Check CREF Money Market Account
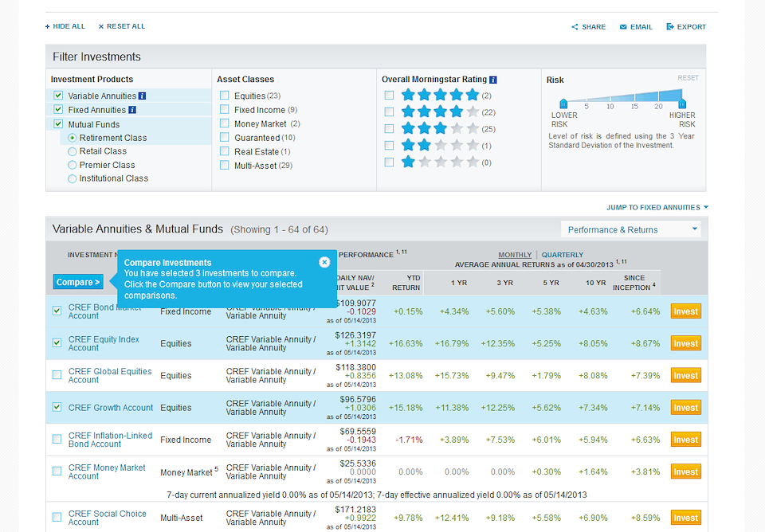Screen dimensions: 765x532 tap(57, 471)
